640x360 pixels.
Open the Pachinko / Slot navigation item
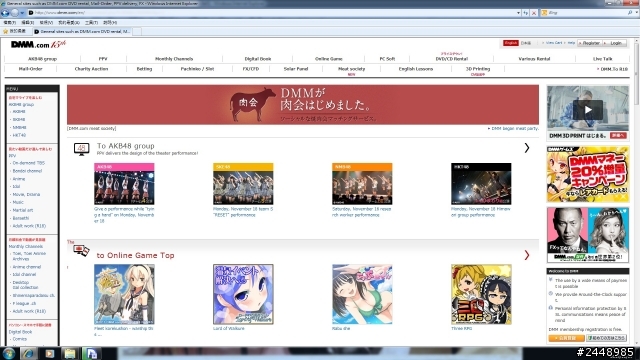(197, 69)
